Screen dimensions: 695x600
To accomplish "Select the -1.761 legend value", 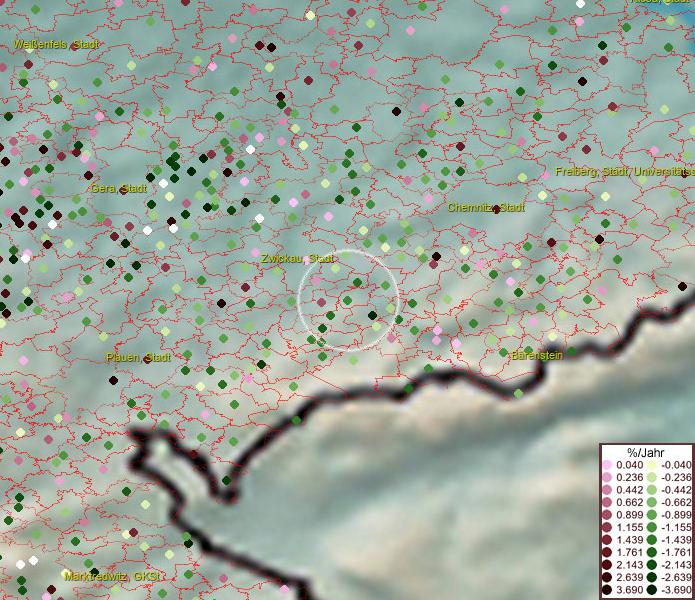I will (x=676, y=552).
